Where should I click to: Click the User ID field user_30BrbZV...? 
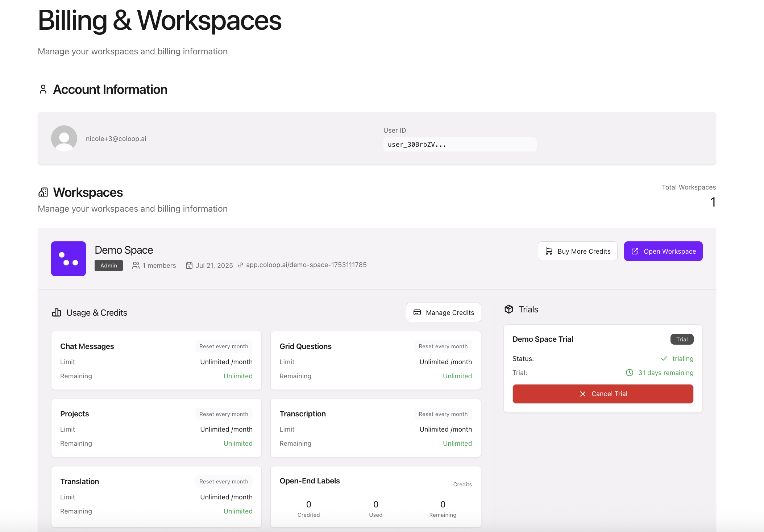pos(460,144)
